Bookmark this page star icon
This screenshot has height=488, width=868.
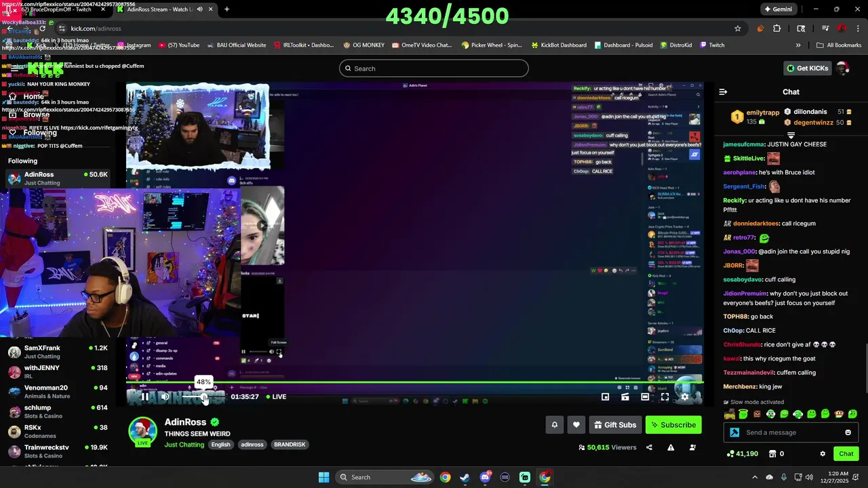737,28
